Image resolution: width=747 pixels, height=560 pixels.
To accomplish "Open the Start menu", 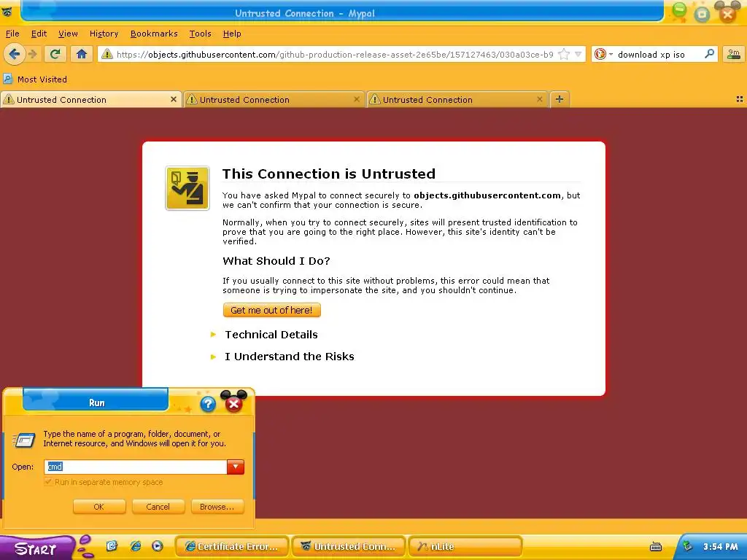I will pyautogui.click(x=37, y=548).
